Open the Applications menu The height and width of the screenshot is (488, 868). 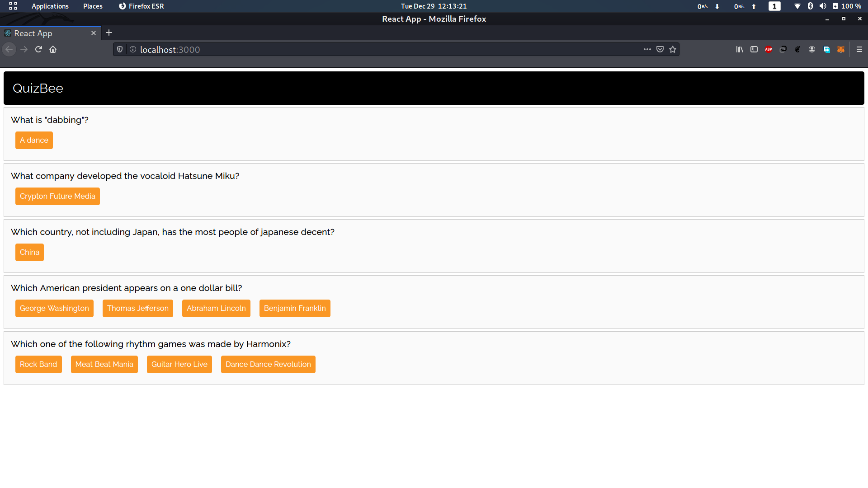[50, 6]
